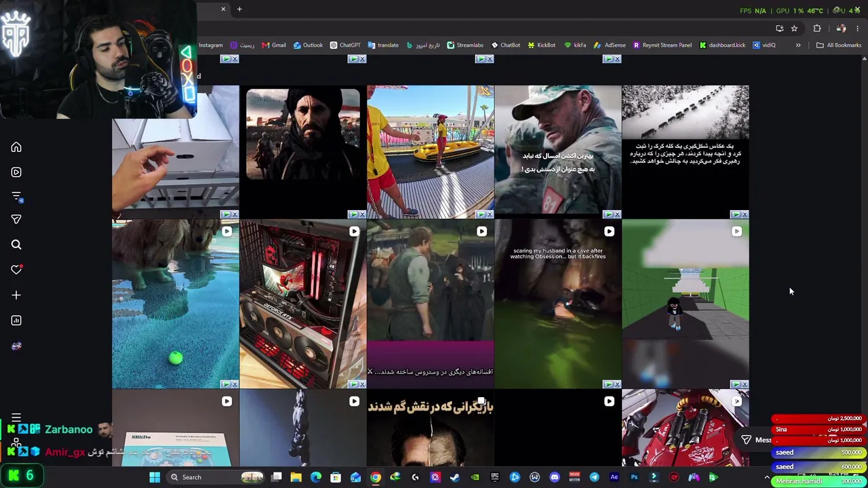Open Instagram Search in sidebar
The height and width of the screenshot is (488, 868).
pos(16,245)
